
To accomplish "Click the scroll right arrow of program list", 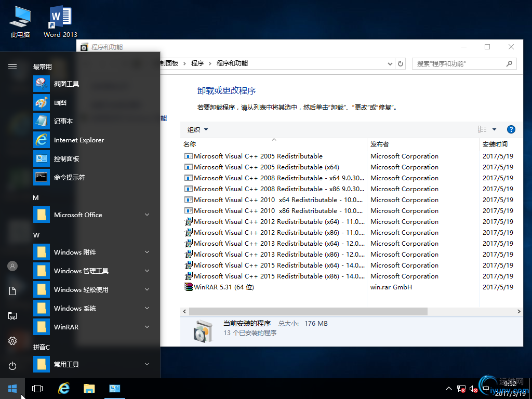I will (x=519, y=312).
